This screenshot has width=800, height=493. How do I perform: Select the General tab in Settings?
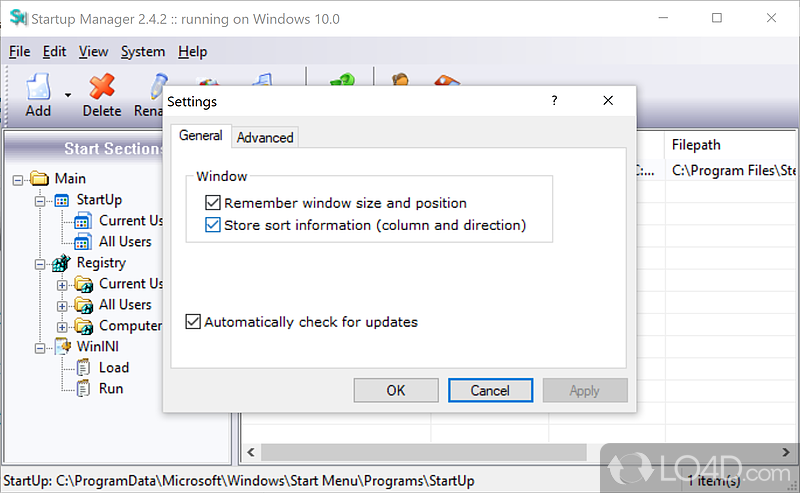[x=201, y=136]
